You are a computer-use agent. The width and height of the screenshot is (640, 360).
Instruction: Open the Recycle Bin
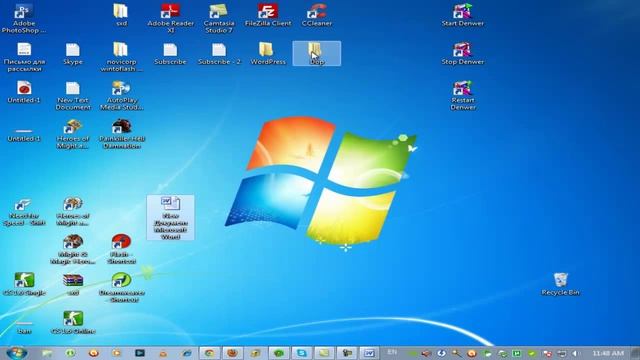pyautogui.click(x=560, y=284)
